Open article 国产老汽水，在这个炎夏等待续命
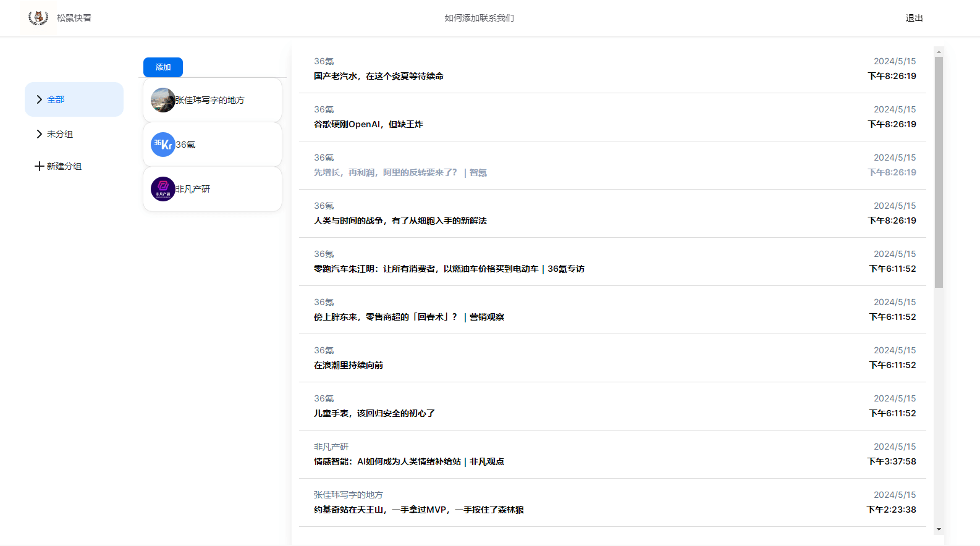The image size is (980, 546). pyautogui.click(x=379, y=76)
